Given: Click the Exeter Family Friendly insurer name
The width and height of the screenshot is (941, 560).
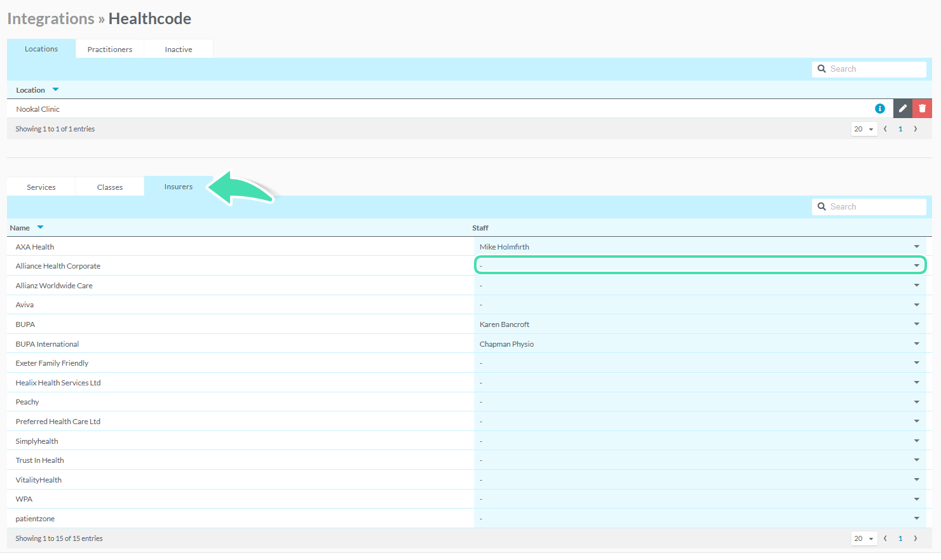Looking at the screenshot, I should tap(52, 363).
